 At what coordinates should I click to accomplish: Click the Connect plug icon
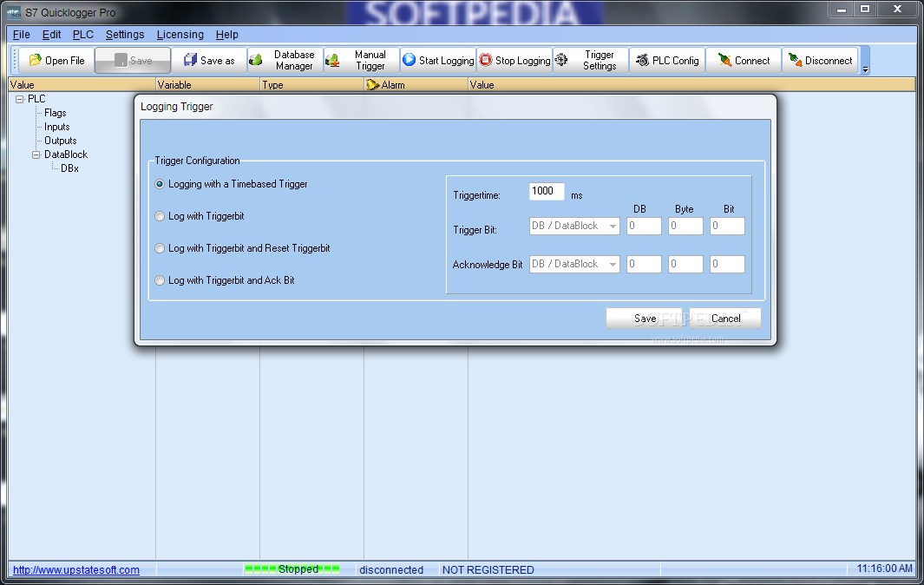724,60
